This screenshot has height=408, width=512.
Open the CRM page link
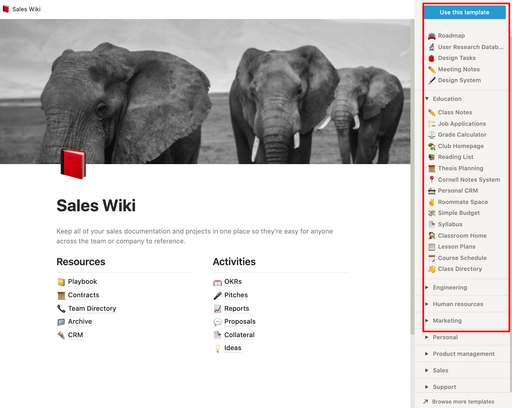tap(75, 335)
